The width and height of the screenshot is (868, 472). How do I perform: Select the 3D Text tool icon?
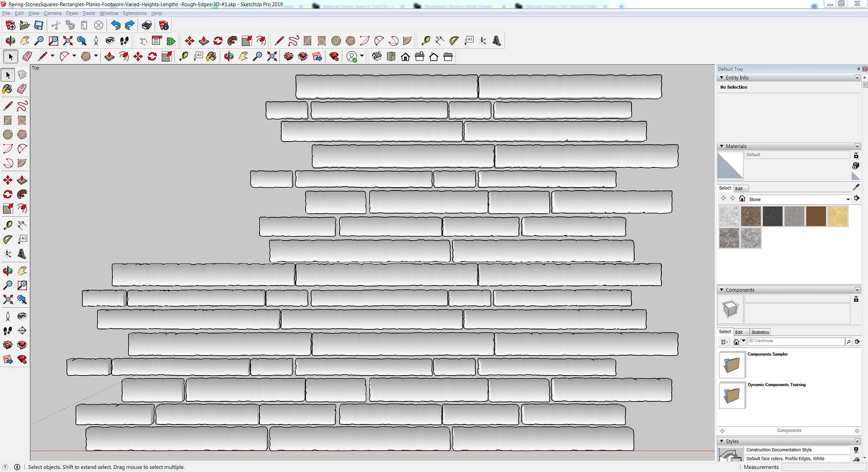pyautogui.click(x=496, y=41)
